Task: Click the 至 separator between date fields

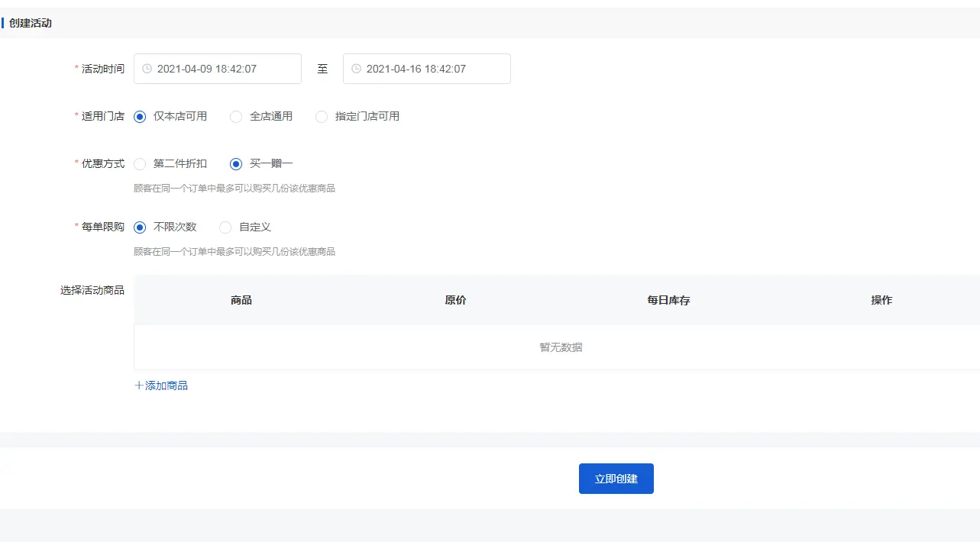Action: (322, 69)
